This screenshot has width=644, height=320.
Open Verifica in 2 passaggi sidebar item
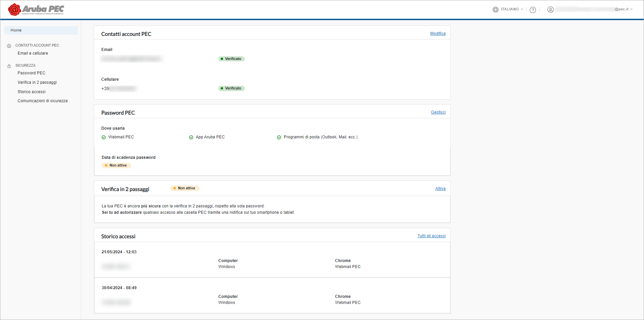tap(37, 82)
